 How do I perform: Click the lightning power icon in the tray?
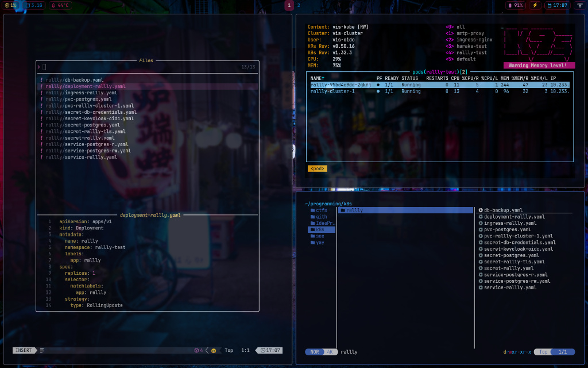click(x=535, y=5)
